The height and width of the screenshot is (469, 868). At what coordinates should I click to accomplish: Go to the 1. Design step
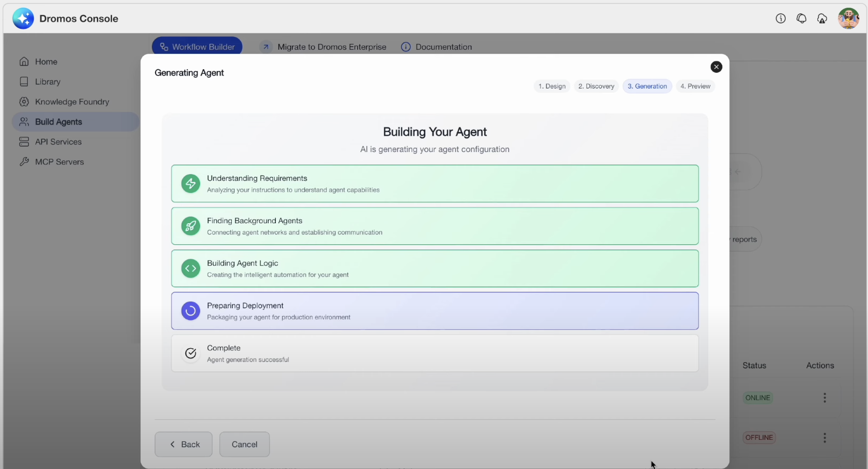tap(552, 87)
